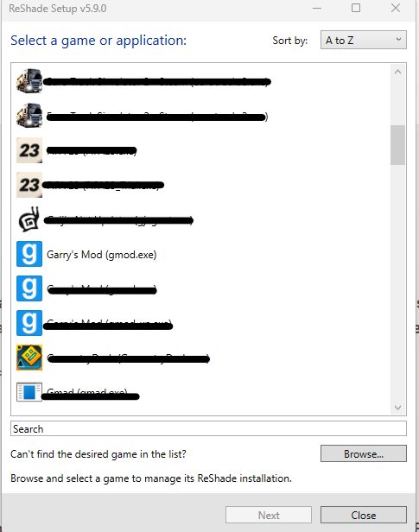Viewport: 419px width, 532px height.
Task: Click the Close button at bottom
Action: pos(364,515)
